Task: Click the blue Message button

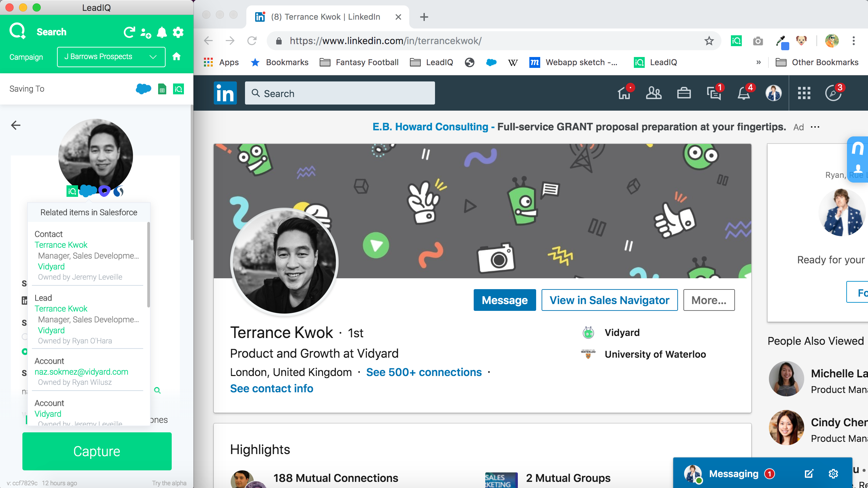Action: point(505,300)
